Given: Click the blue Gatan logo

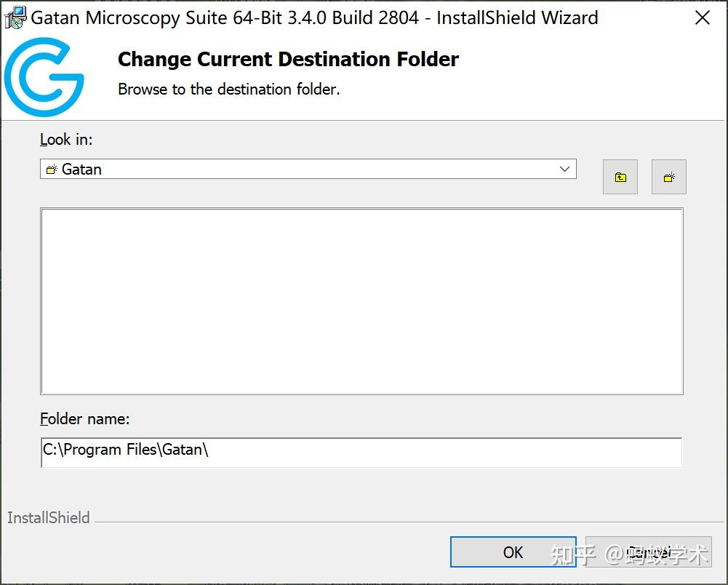Looking at the screenshot, I should [x=44, y=77].
